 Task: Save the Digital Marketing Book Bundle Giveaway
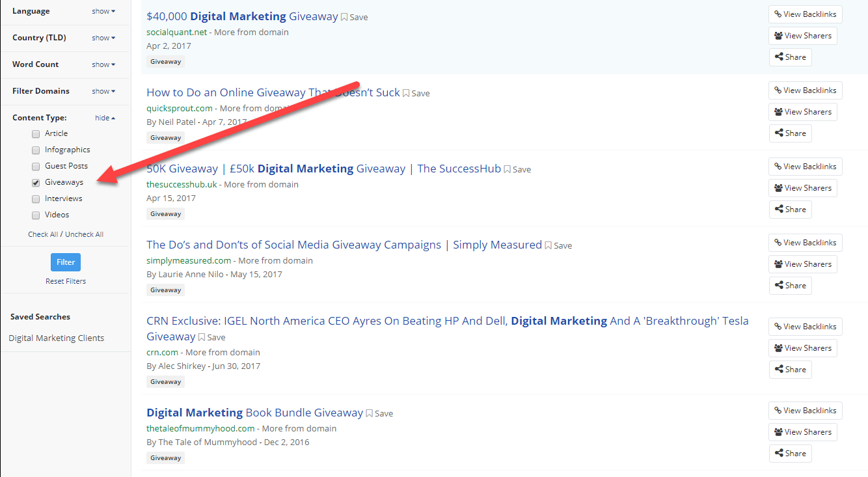pyautogui.click(x=379, y=413)
